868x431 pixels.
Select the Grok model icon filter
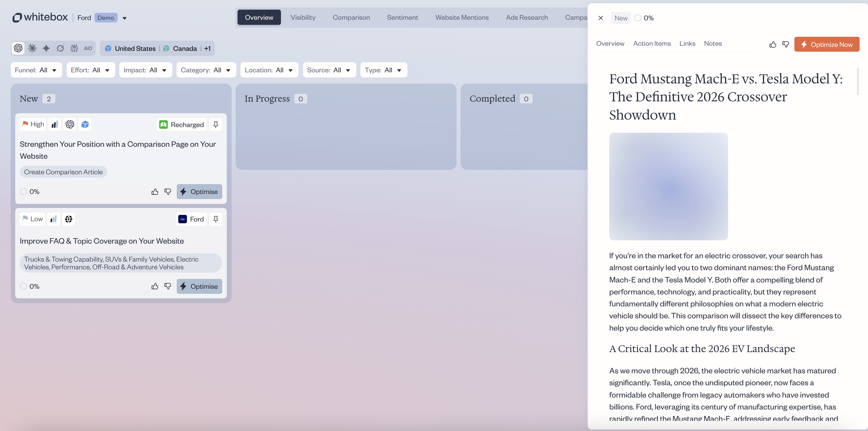point(60,48)
